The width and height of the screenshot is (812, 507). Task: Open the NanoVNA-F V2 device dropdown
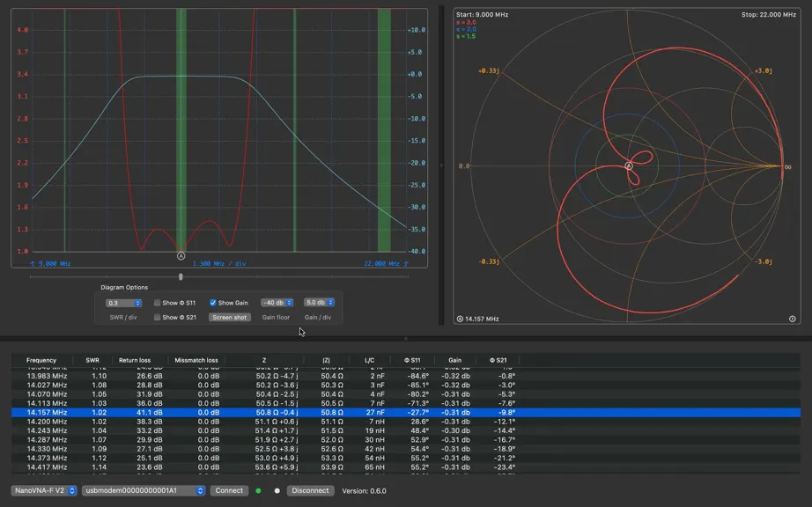[44, 490]
